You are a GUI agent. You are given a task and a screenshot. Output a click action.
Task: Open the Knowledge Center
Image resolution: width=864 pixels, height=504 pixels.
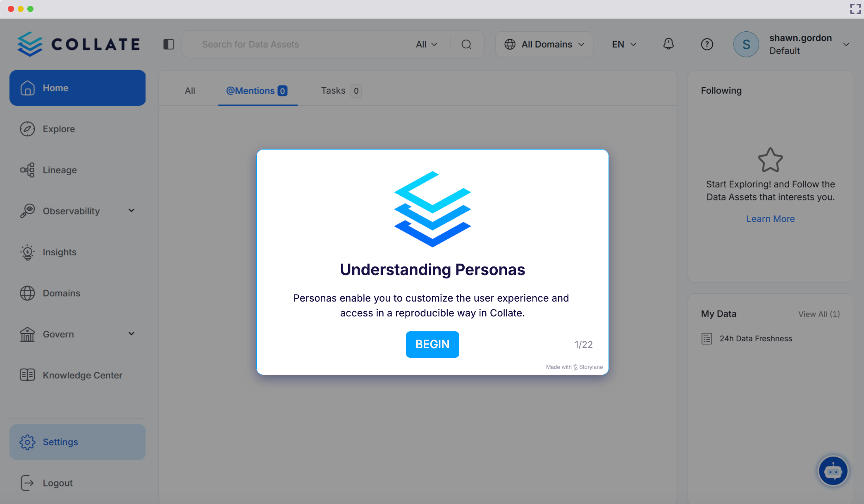82,375
